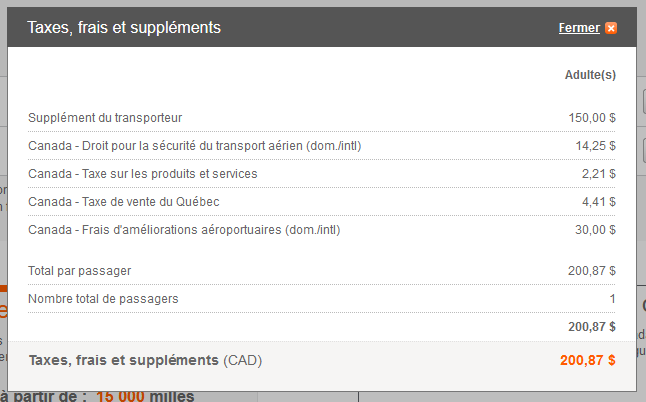
Task: Select the bold footer label with (CAD)
Action: pos(145,360)
